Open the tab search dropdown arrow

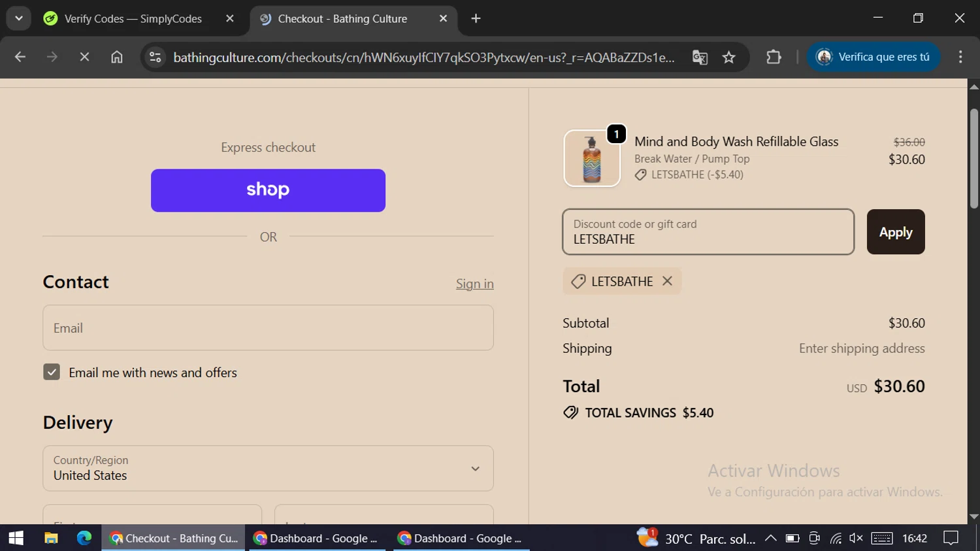19,18
